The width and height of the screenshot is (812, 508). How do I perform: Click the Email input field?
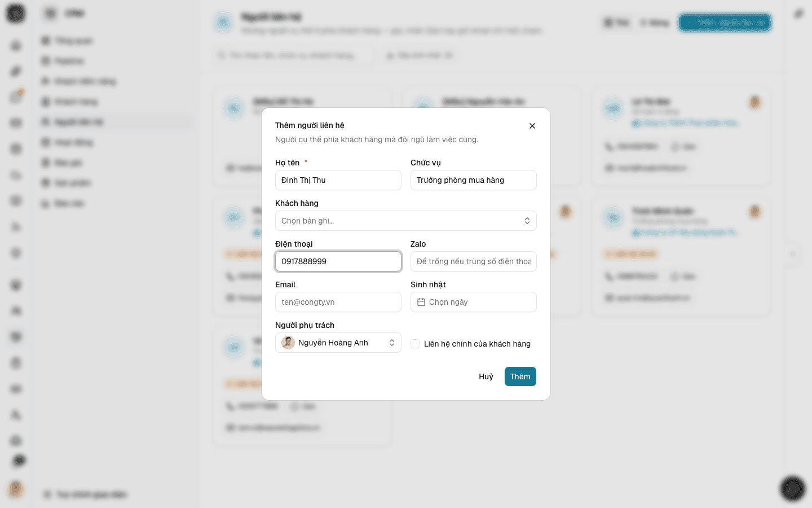pyautogui.click(x=338, y=302)
